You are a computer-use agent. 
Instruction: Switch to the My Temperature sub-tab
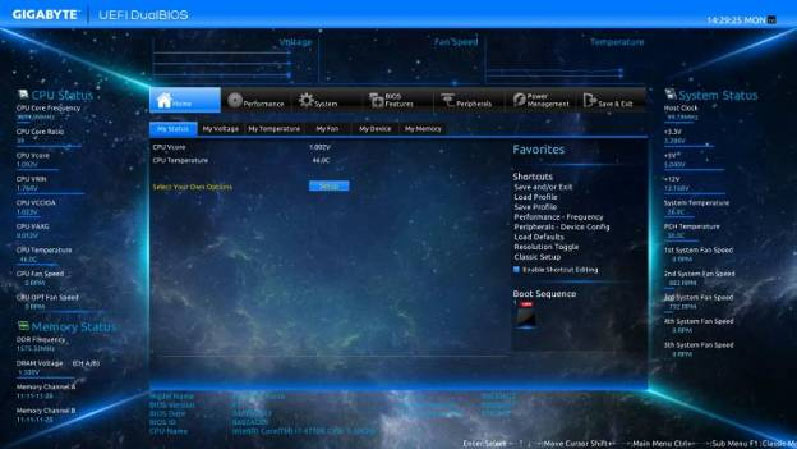274,129
